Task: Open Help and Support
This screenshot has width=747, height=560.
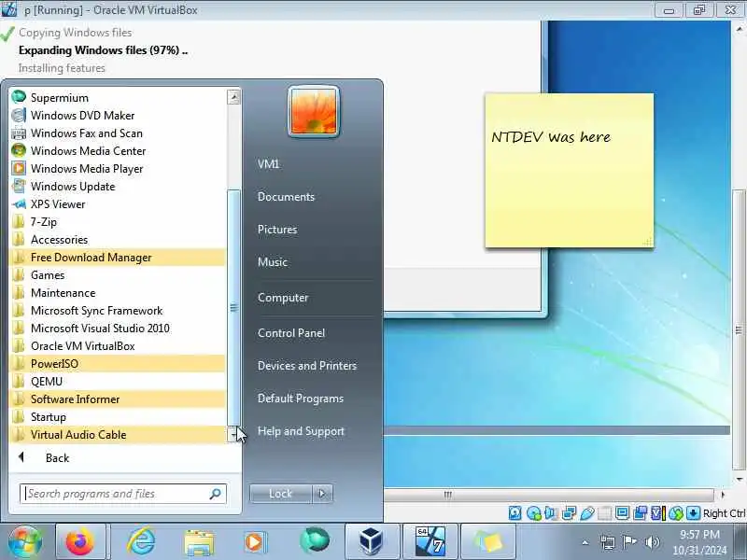Action: tap(301, 431)
